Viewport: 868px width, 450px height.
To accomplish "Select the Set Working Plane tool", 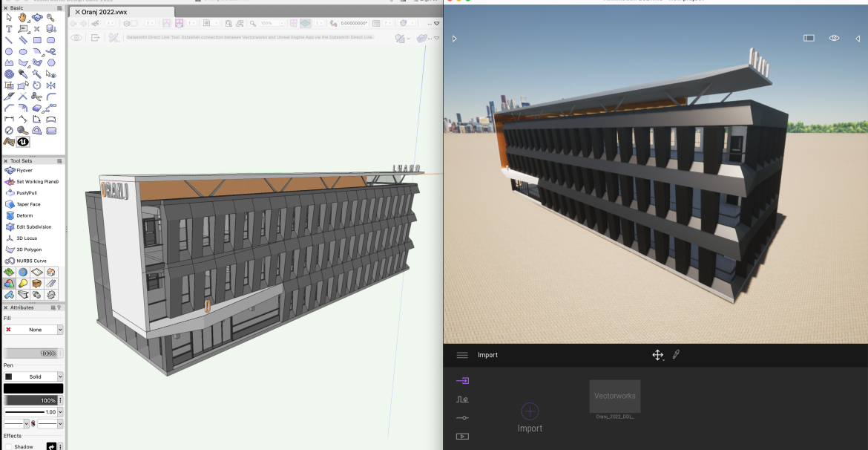I will point(33,182).
